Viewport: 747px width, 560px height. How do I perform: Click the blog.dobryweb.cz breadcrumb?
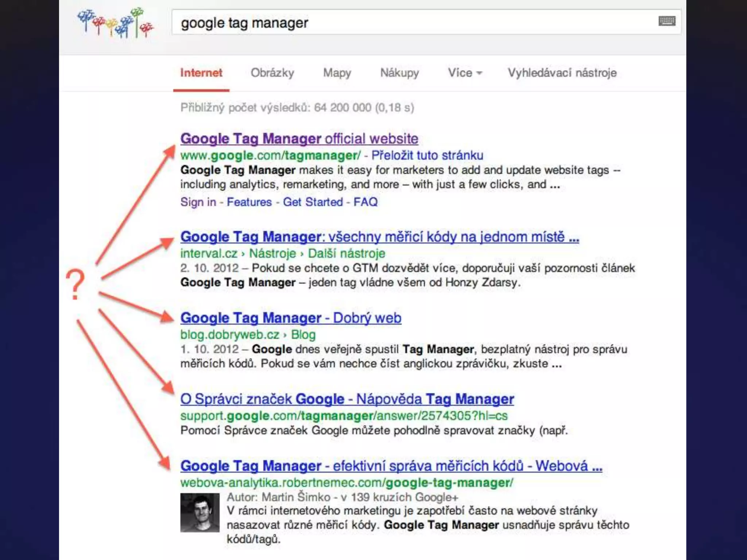pyautogui.click(x=230, y=334)
